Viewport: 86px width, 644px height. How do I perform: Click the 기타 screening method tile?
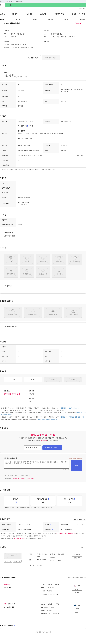click(x=73, y=380)
